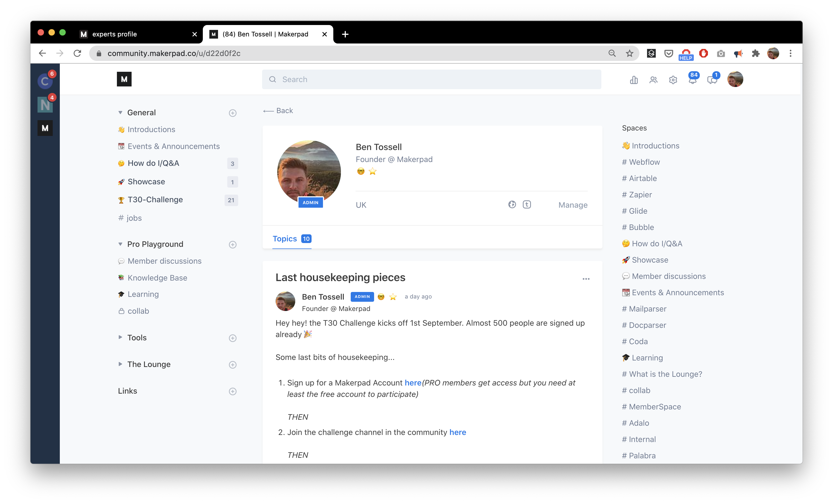The height and width of the screenshot is (504, 833).
Task: Click the browser address bar URL
Action: 174,53
